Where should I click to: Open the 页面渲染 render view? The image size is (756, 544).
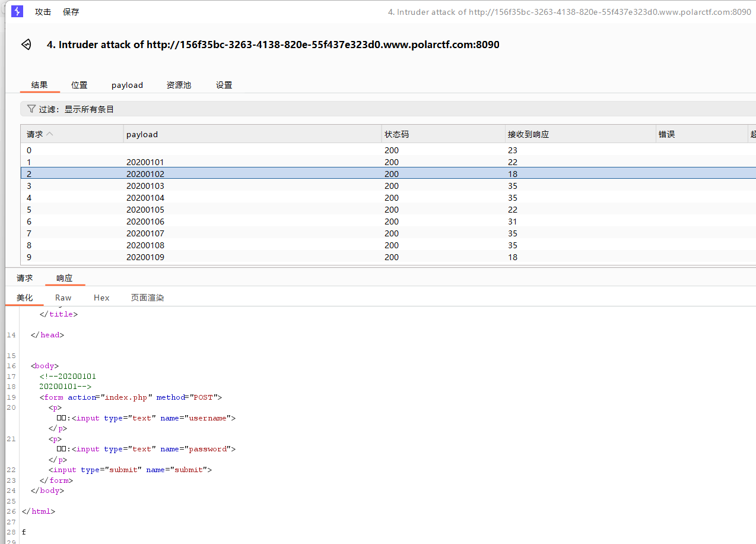click(147, 298)
